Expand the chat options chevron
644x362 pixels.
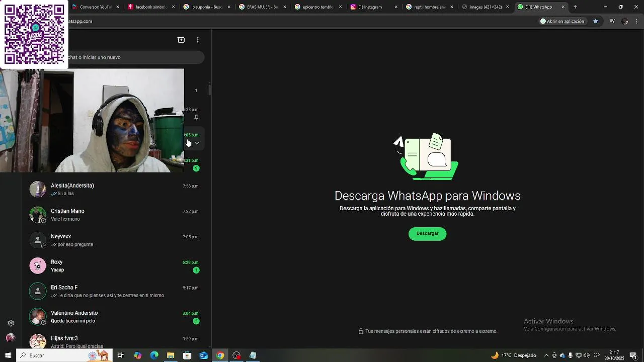tap(197, 143)
